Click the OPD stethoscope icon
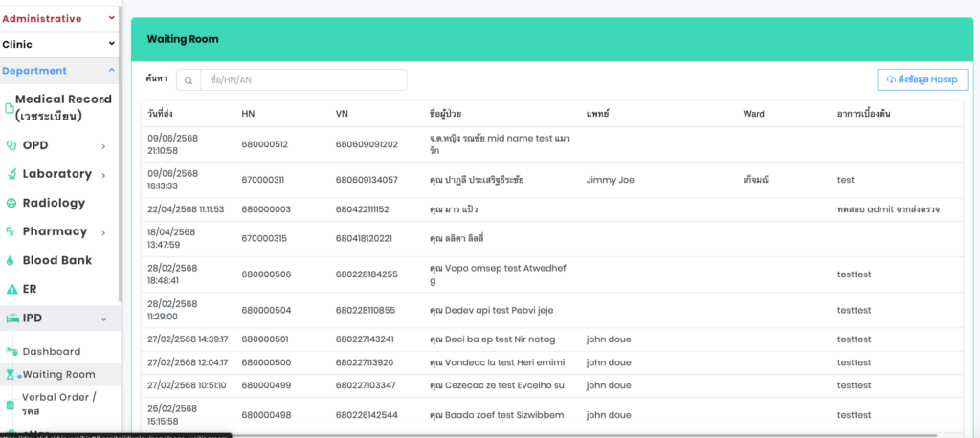The image size is (980, 438). tap(11, 145)
